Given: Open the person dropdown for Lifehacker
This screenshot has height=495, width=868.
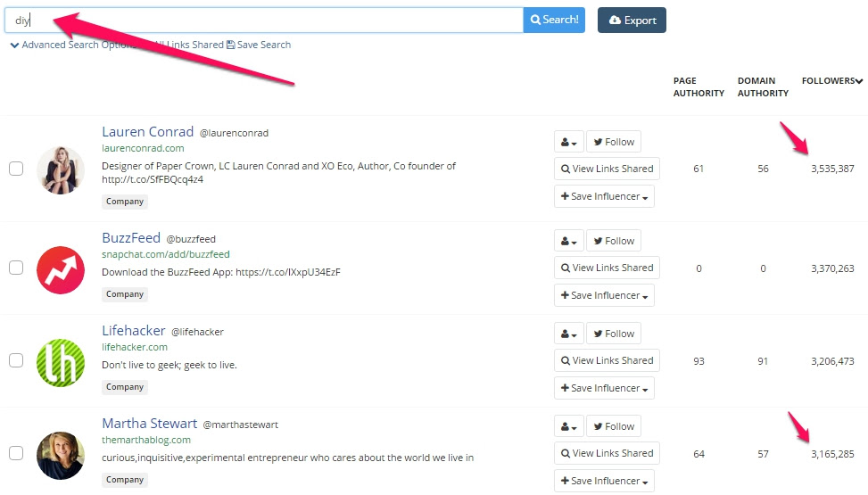Looking at the screenshot, I should 568,334.
